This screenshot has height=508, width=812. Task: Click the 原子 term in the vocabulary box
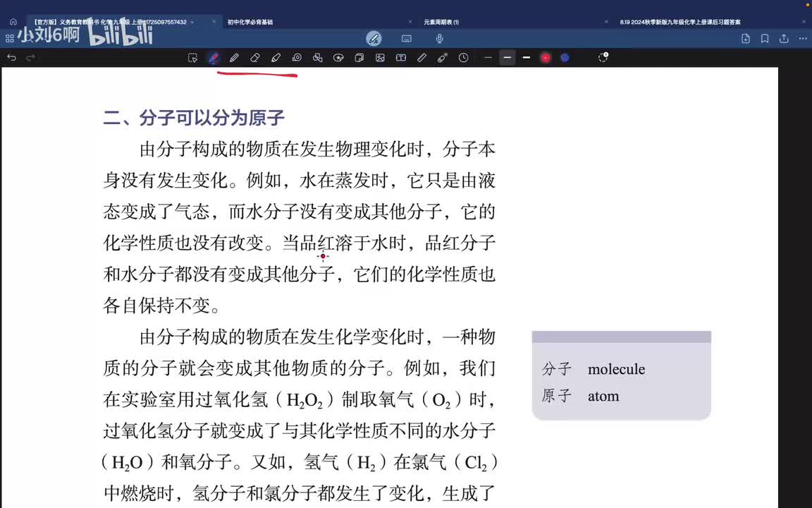click(557, 396)
